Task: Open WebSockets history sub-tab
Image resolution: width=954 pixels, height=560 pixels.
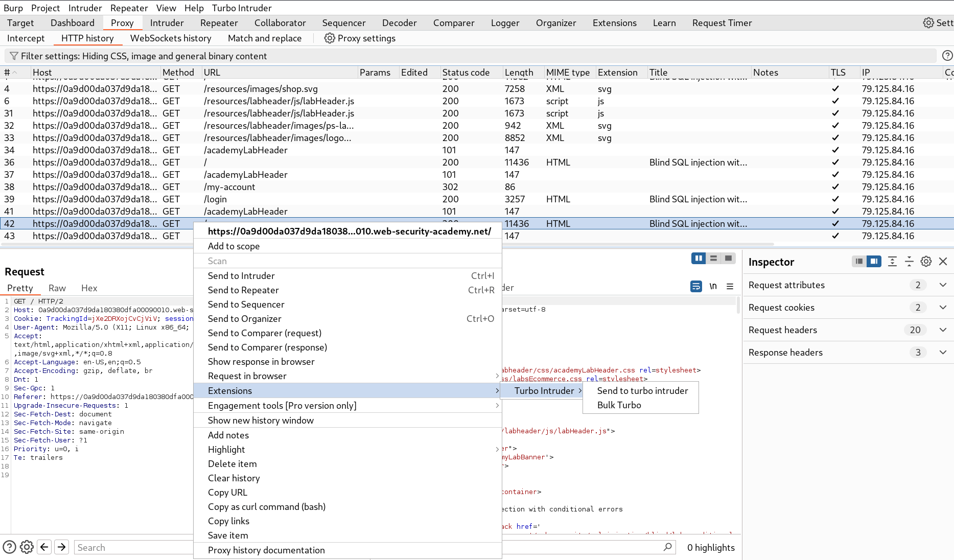Action: click(x=171, y=38)
